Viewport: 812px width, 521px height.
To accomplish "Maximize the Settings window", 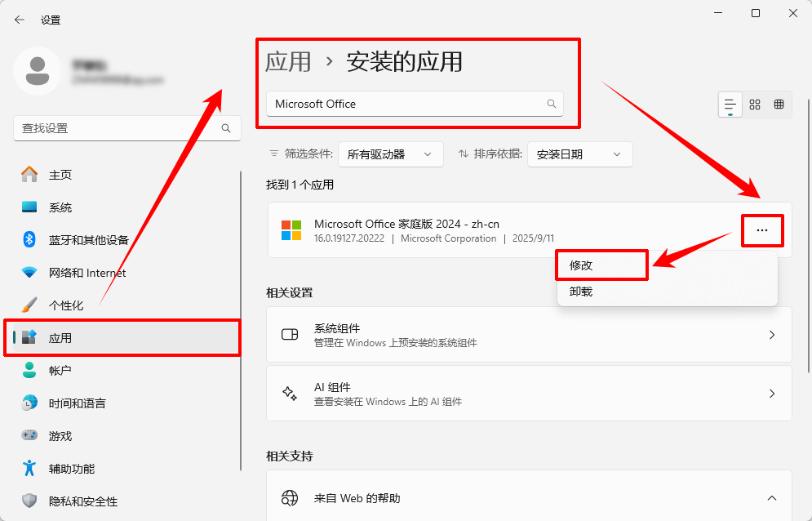I will [756, 14].
